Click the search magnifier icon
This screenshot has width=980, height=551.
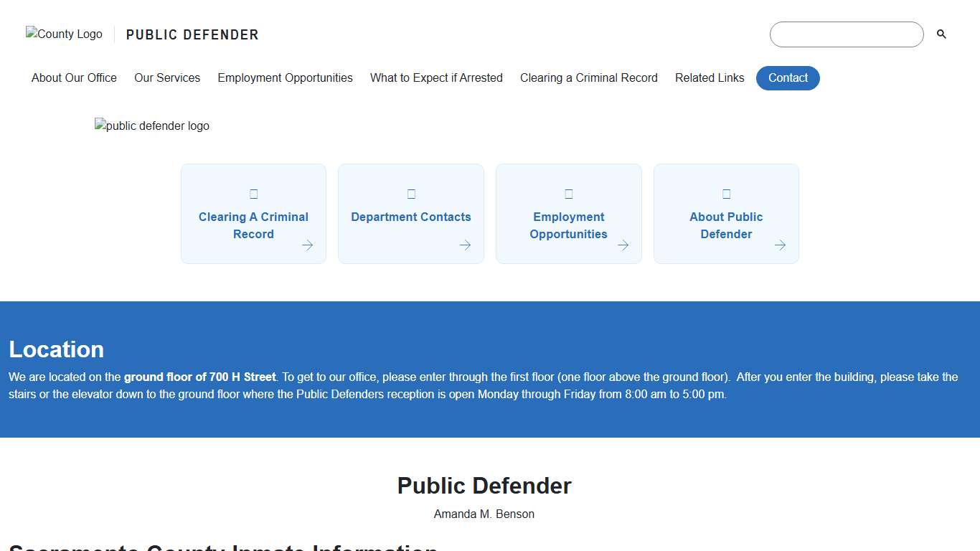point(941,34)
